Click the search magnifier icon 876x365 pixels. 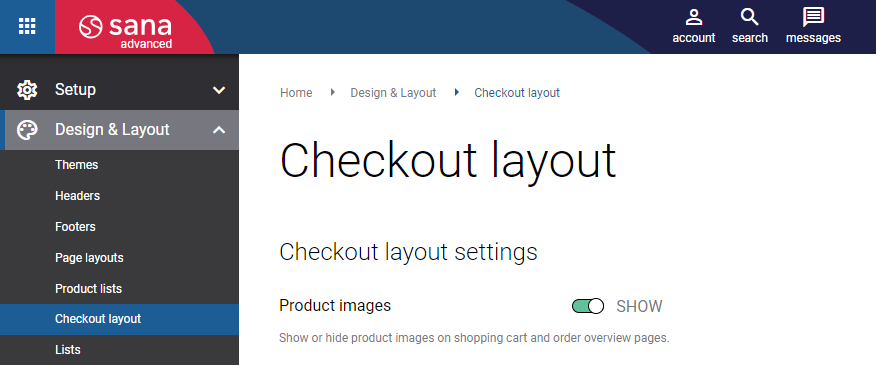pyautogui.click(x=750, y=17)
